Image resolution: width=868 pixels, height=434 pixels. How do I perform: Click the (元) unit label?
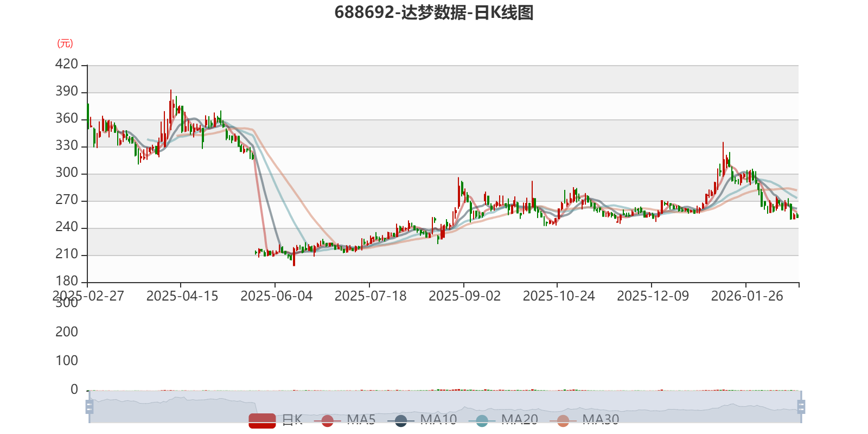[65, 43]
